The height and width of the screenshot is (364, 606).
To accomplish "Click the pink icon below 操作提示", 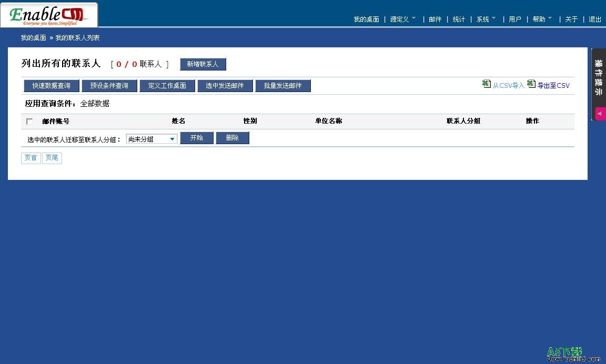I will [600, 114].
